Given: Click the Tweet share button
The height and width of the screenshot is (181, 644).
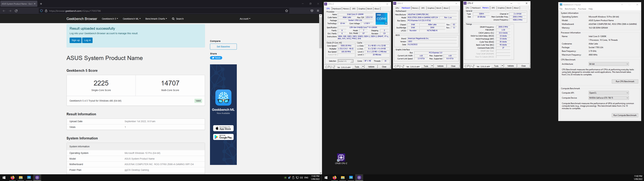Looking at the screenshot, I should [x=216, y=58].
